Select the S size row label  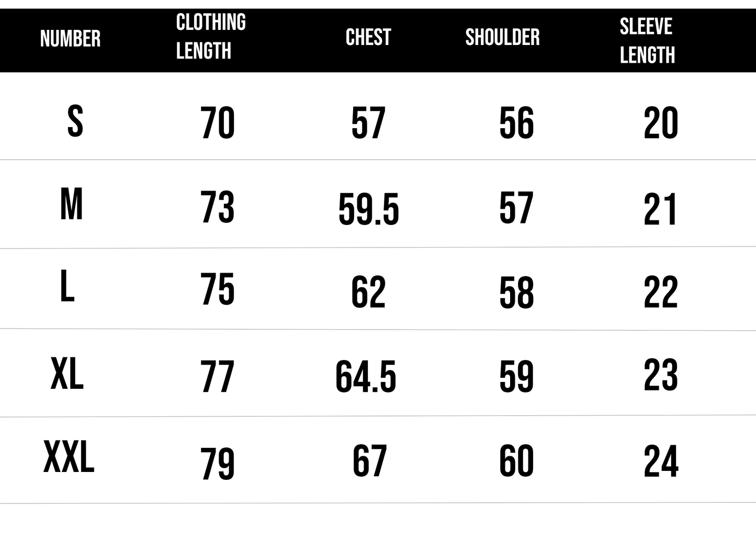pos(75,121)
